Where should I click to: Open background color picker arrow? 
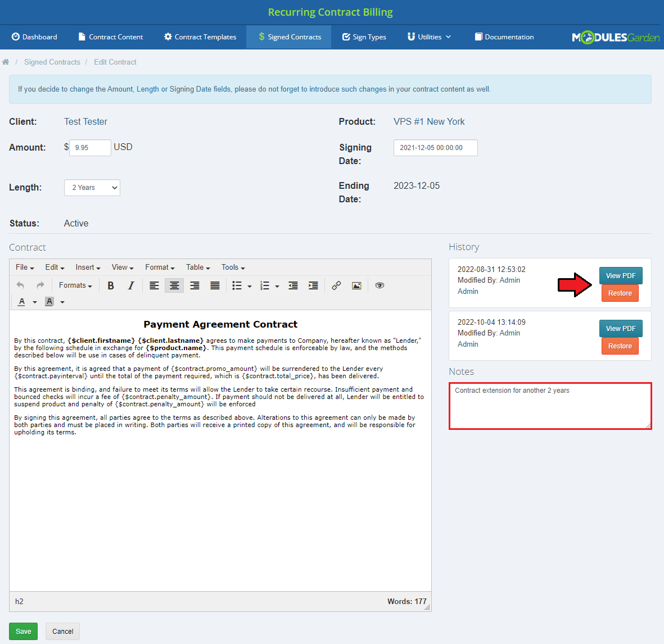coord(62,302)
